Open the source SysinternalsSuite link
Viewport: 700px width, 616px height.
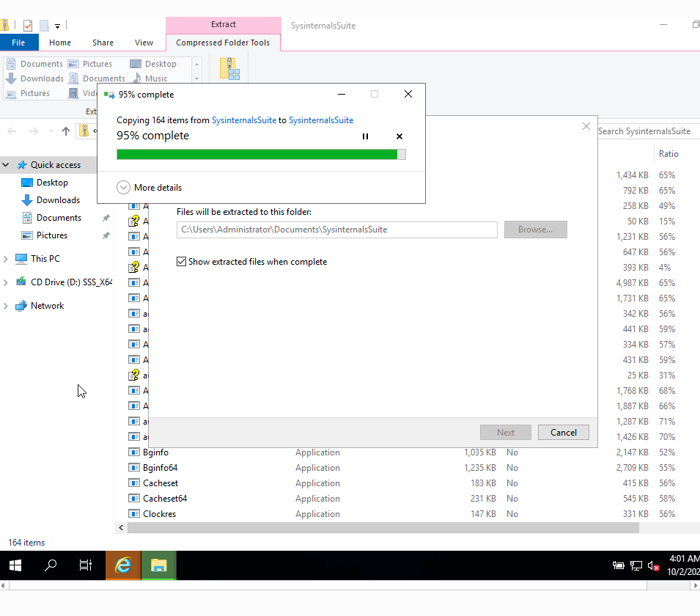tap(244, 120)
